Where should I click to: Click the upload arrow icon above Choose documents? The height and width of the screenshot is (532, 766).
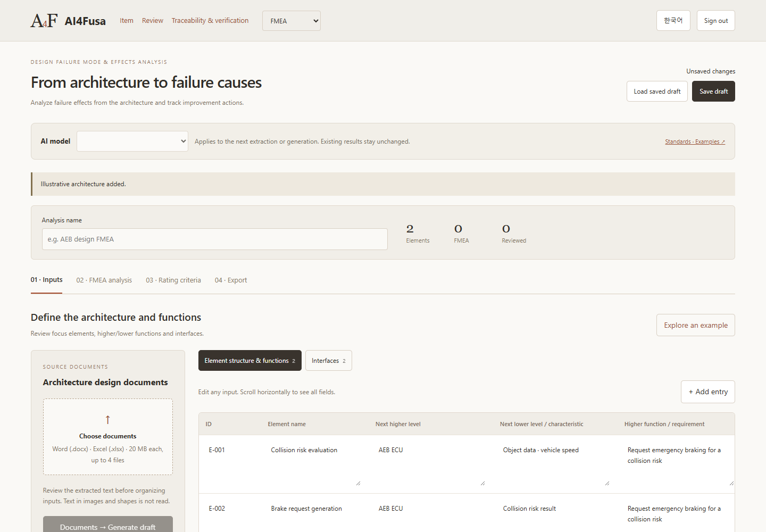tap(108, 420)
